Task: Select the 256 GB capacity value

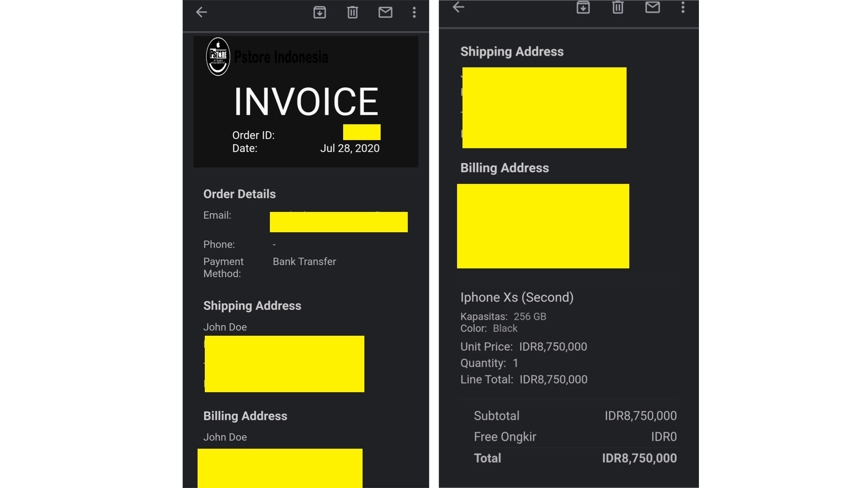Action: (530, 317)
